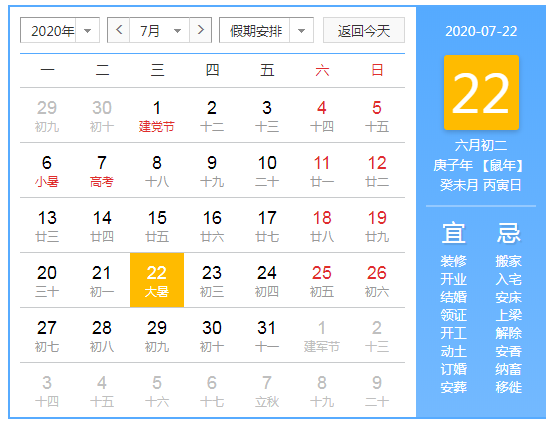This screenshot has width=553, height=426.
Task: Go to next month with right arrow
Action: click(201, 30)
